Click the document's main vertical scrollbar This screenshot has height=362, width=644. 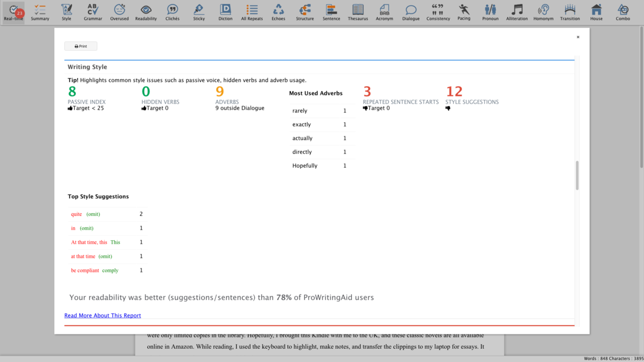641,97
